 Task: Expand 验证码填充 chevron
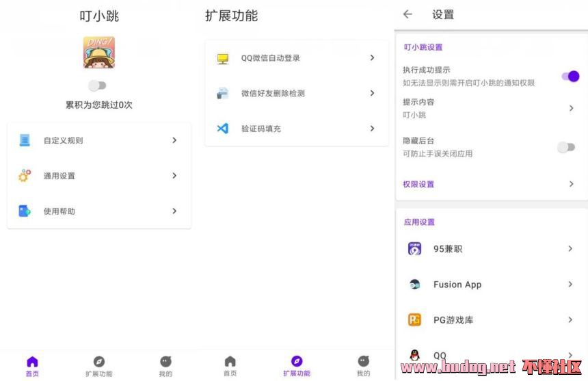click(372, 128)
